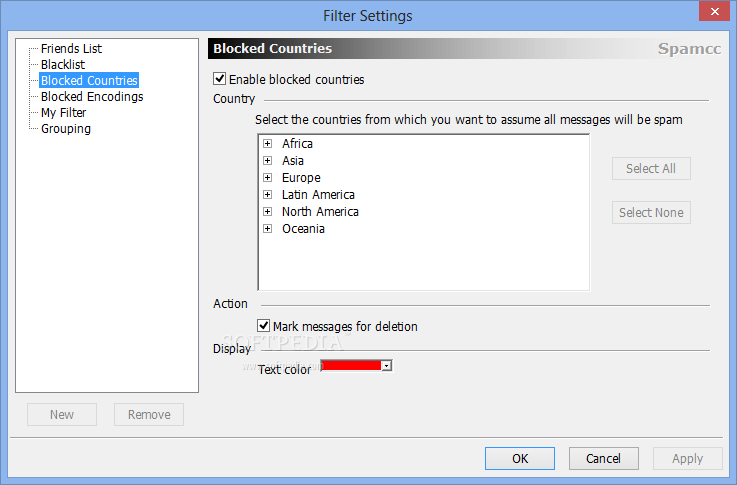This screenshot has height=485, width=737.
Task: Close the Filter Settings dialog
Action: pyautogui.click(x=714, y=11)
